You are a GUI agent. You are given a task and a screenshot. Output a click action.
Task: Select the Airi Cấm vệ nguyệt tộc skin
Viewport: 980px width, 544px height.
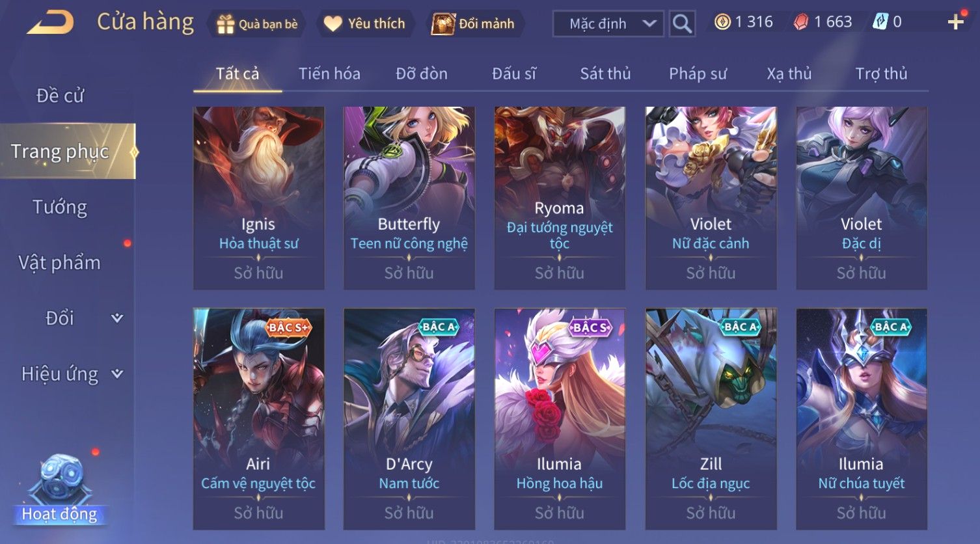click(258, 419)
